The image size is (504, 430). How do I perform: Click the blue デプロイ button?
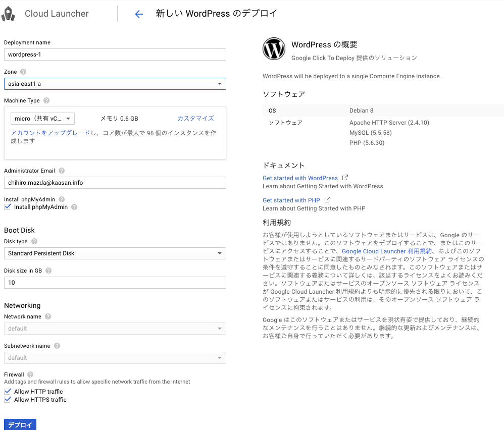(20, 424)
